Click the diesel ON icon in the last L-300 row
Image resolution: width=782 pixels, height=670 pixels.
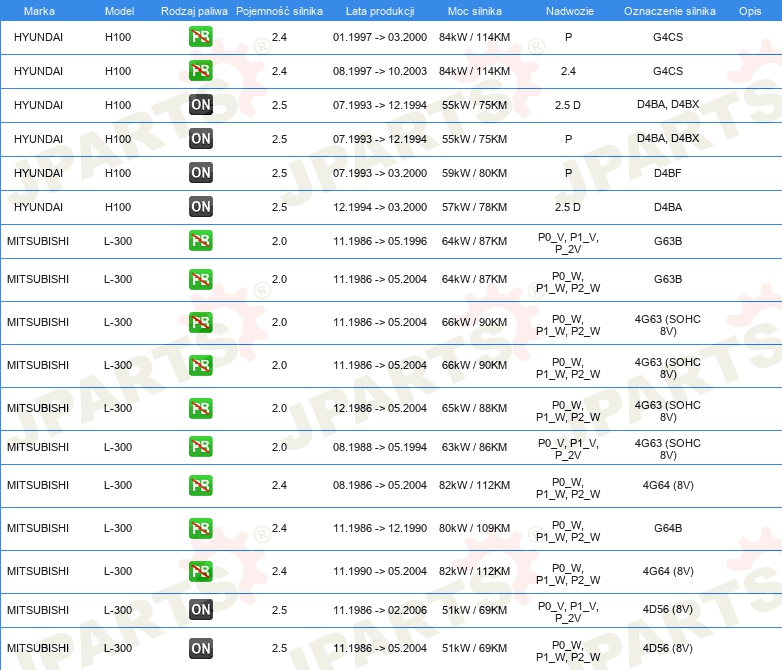200,649
